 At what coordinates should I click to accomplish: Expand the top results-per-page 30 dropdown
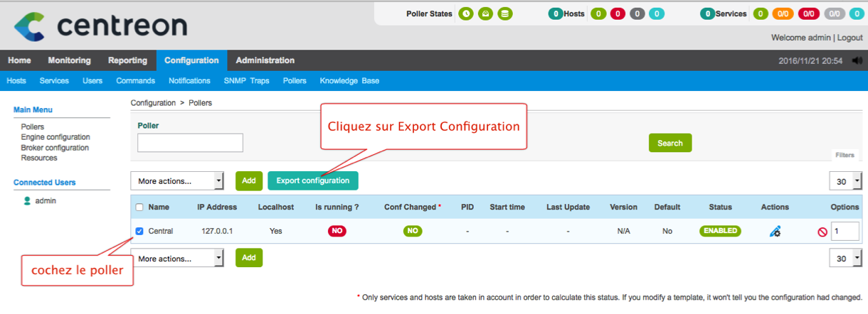click(x=845, y=181)
